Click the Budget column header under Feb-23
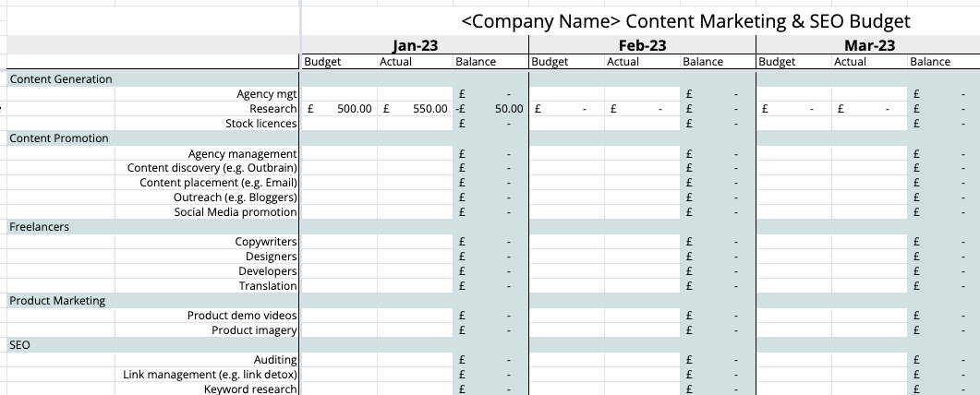 pos(550,62)
